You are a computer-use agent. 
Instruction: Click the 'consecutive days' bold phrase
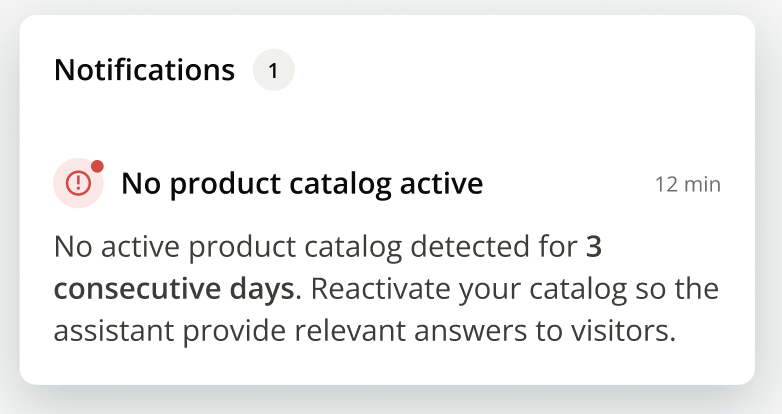(175, 290)
